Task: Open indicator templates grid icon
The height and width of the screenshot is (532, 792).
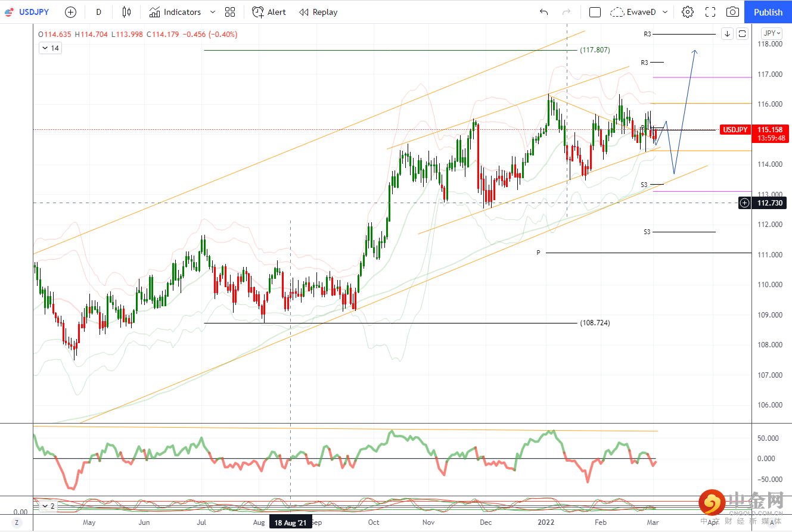Action: [x=230, y=12]
